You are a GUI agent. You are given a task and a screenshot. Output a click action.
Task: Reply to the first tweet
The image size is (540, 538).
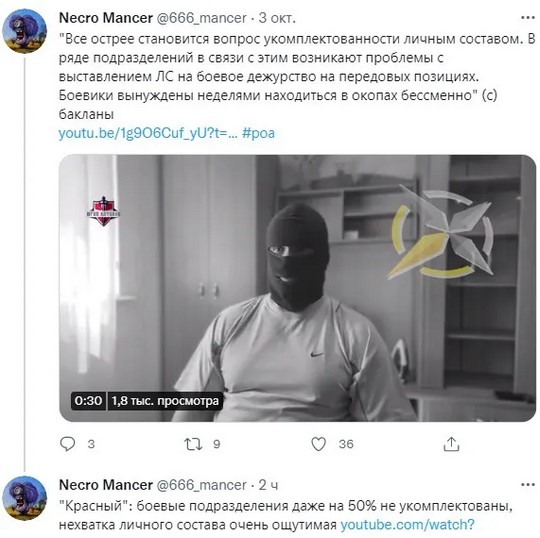(x=68, y=444)
